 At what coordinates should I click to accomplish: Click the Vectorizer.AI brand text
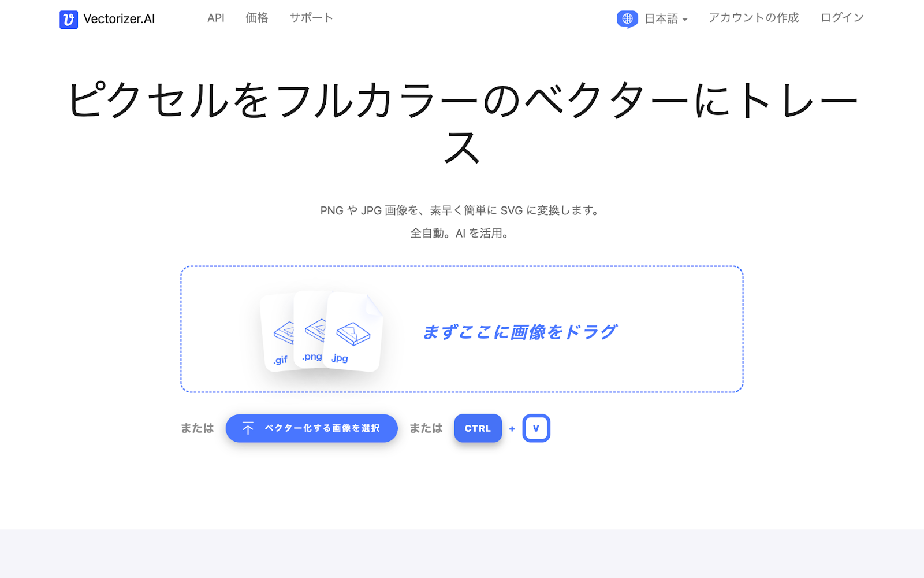click(x=119, y=19)
